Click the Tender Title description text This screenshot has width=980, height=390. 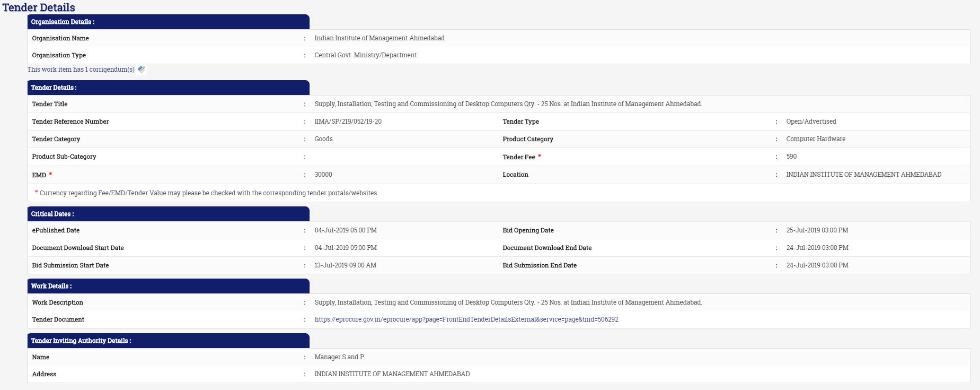point(508,104)
